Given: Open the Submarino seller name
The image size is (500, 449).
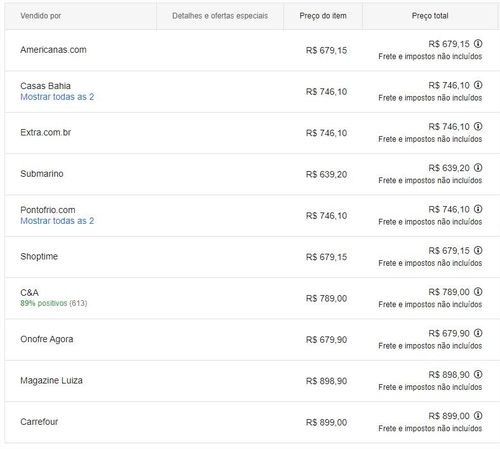Looking at the screenshot, I should pyautogui.click(x=42, y=174).
